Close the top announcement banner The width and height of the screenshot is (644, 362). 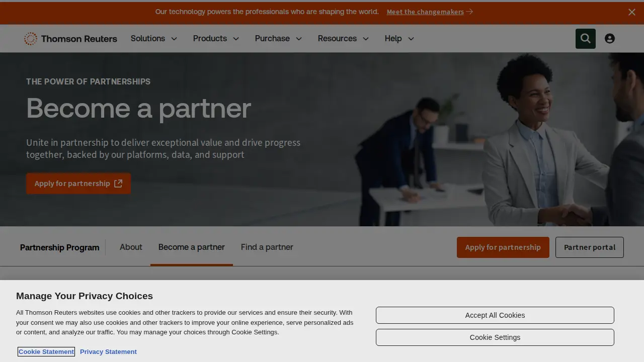click(632, 12)
